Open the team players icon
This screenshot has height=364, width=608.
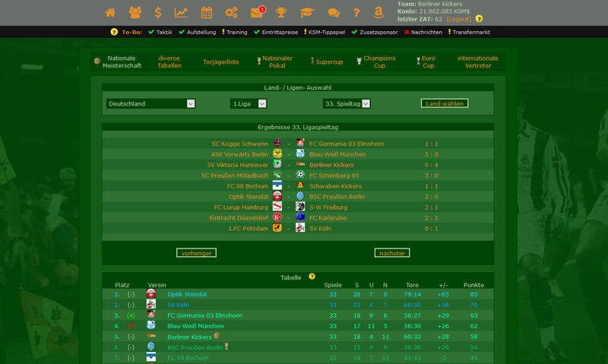pos(135,13)
